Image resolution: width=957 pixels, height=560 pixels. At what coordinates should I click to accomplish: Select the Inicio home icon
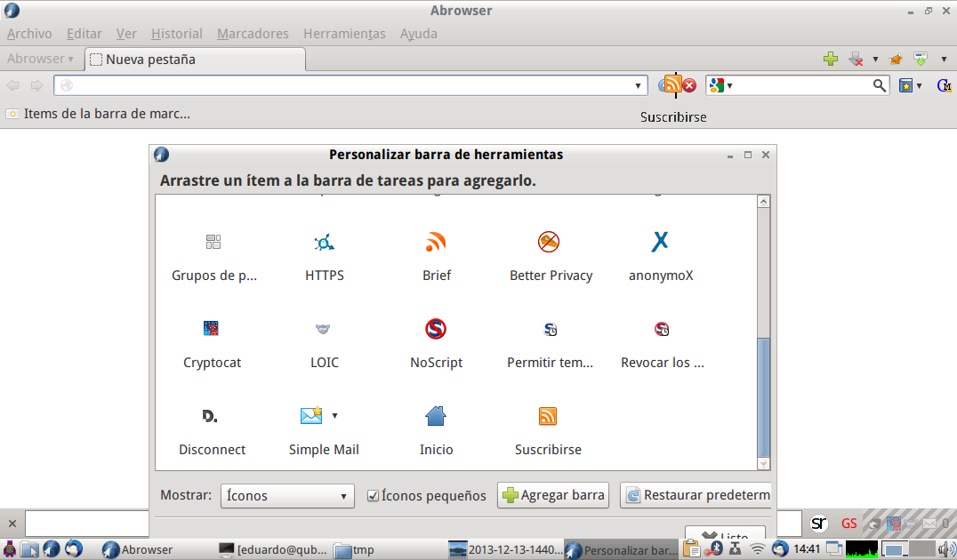(436, 416)
